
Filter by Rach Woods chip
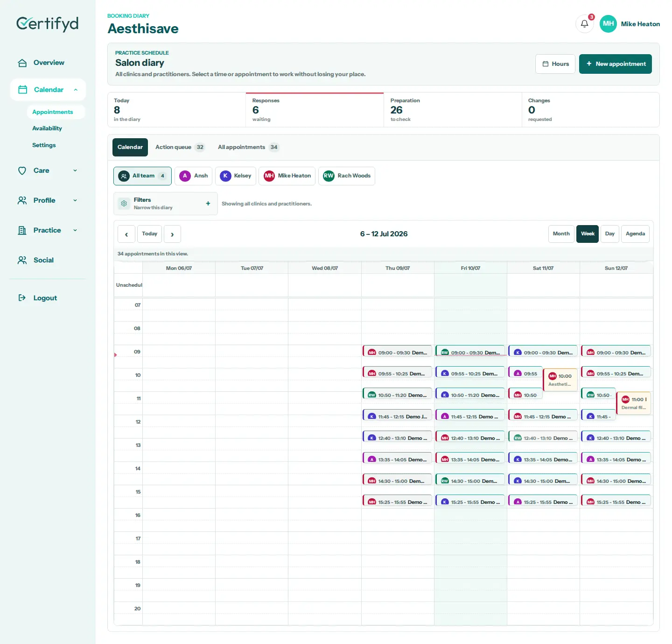tap(347, 176)
